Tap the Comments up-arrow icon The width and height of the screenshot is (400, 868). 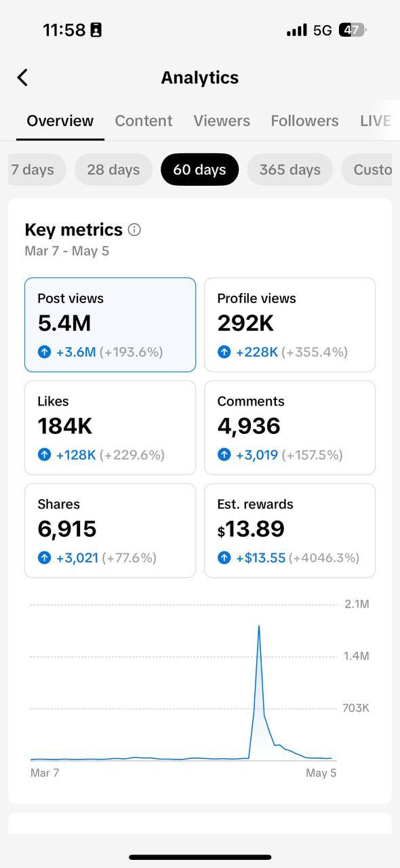224,455
